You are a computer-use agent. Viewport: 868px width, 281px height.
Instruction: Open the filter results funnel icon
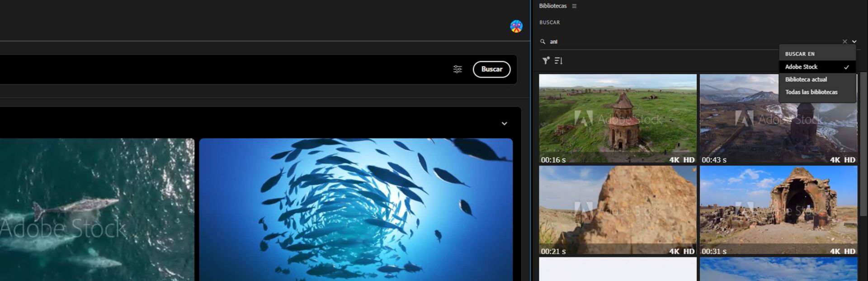546,61
